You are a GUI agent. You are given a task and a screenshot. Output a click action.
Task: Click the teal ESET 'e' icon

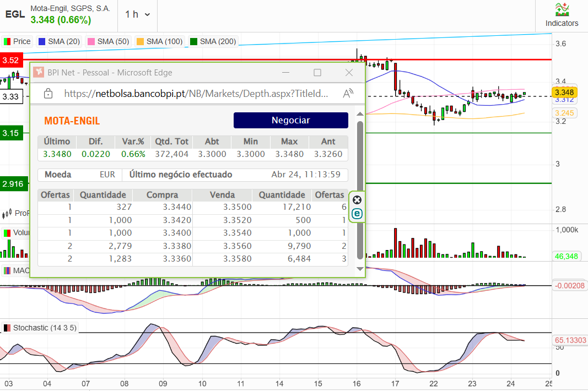pyautogui.click(x=357, y=214)
